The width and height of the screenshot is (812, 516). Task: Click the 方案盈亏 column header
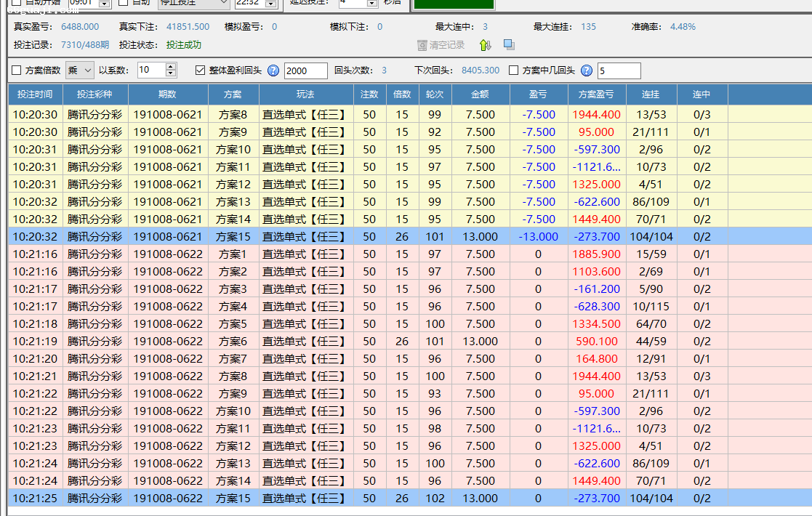click(x=596, y=94)
